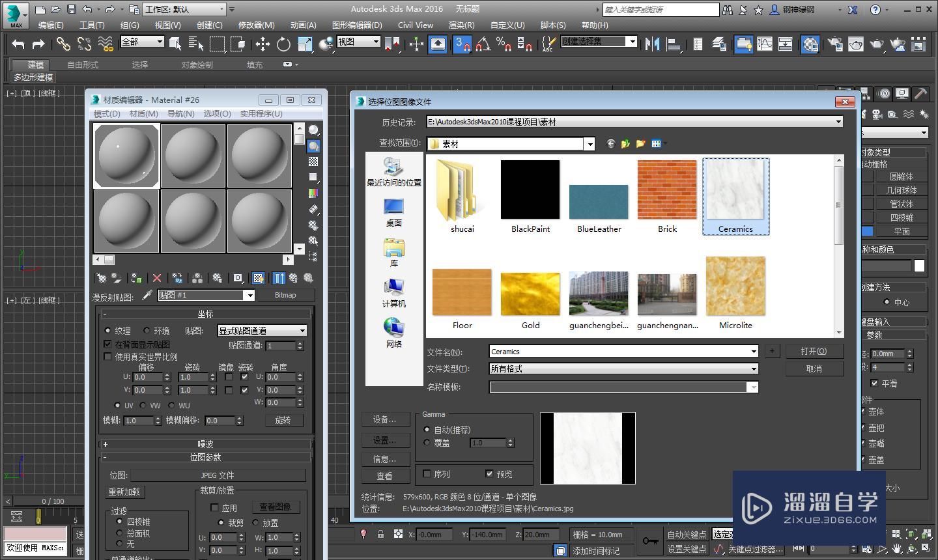Click the Bitmap map type button
Viewport: 938px width, 560px height.
click(285, 295)
